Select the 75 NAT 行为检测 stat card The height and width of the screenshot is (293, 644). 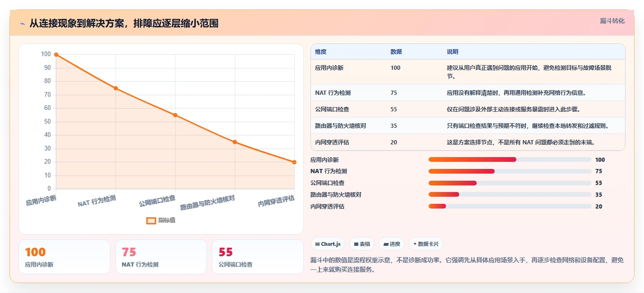[161, 257]
